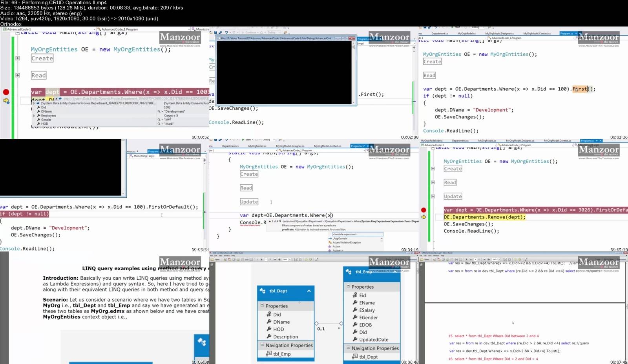Open the thumbnail frame stamped 00:03:34
This screenshot has height=364, width=628.
[104, 195]
